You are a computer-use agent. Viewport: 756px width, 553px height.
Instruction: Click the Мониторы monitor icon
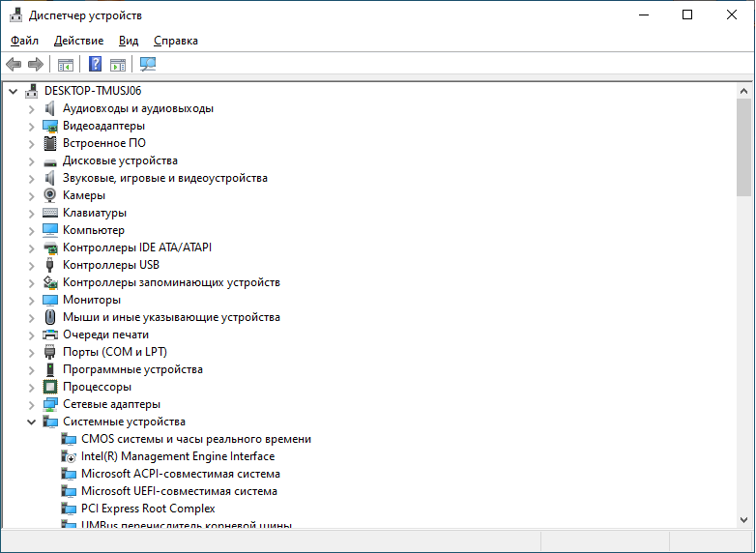pyautogui.click(x=50, y=300)
